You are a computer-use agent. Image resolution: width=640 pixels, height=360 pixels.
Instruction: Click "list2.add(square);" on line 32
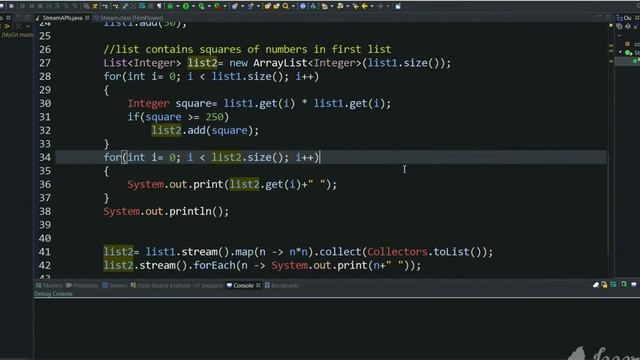click(x=205, y=130)
